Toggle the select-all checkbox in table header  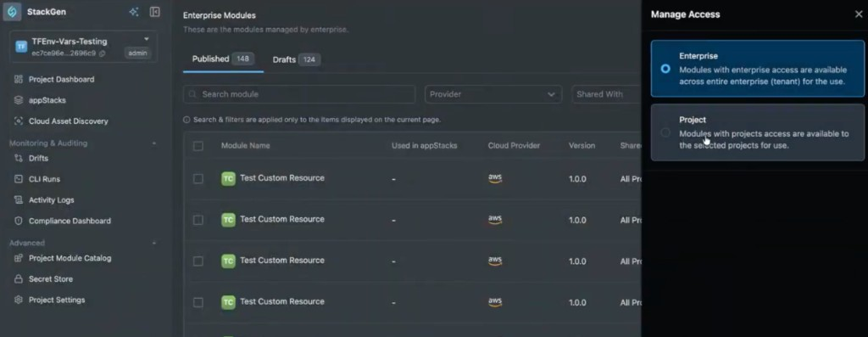click(x=198, y=146)
